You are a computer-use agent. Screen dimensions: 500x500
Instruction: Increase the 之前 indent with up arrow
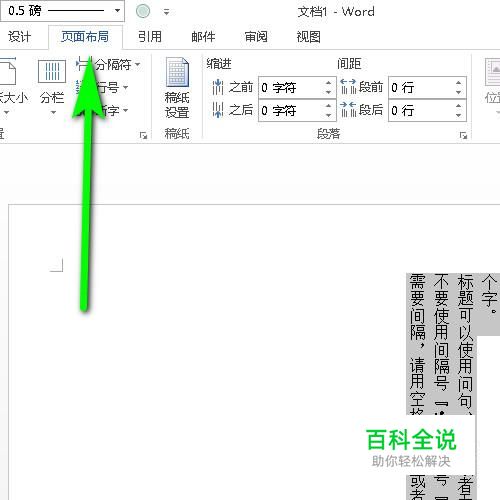point(329,83)
